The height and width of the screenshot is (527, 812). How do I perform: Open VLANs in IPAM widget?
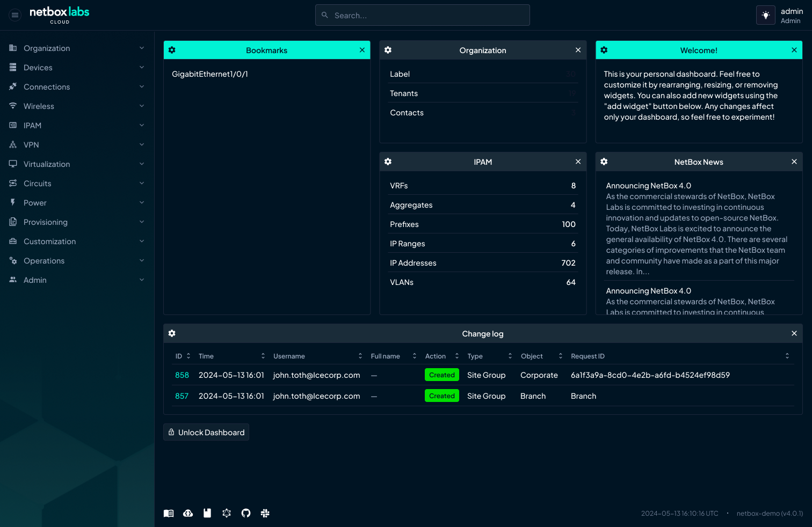coord(483,282)
